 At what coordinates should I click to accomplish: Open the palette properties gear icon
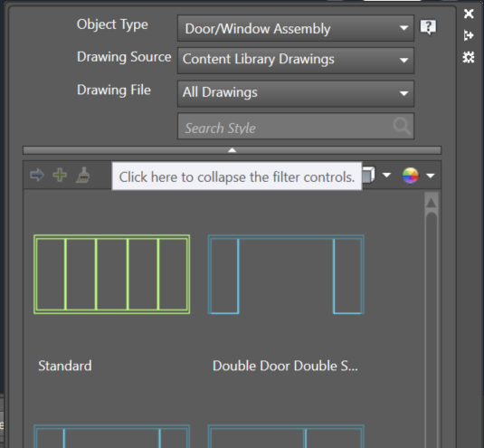pyautogui.click(x=469, y=57)
